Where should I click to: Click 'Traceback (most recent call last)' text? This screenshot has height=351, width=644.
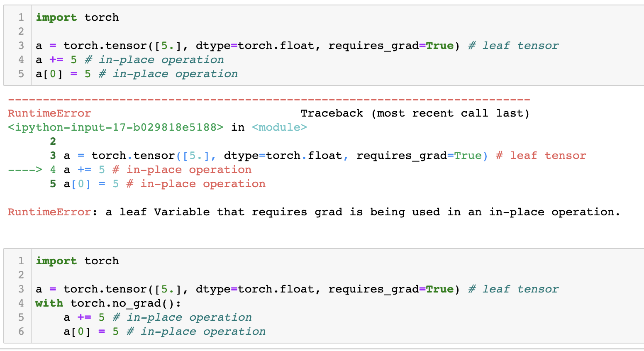tap(415, 113)
